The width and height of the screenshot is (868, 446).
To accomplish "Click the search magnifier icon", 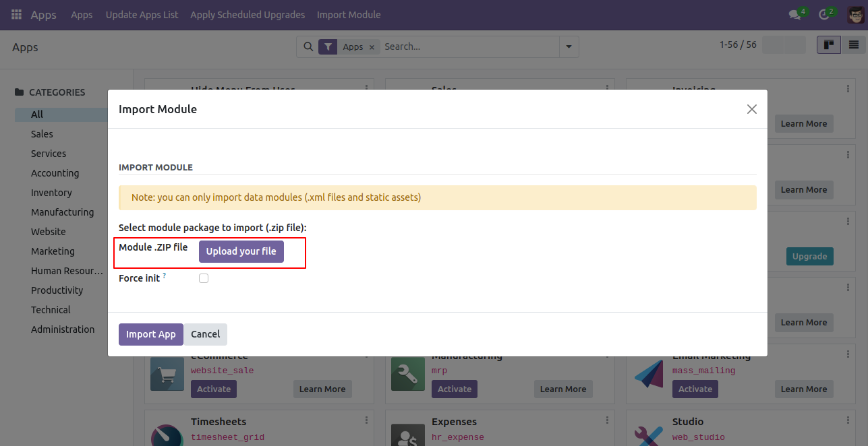I will (308, 46).
